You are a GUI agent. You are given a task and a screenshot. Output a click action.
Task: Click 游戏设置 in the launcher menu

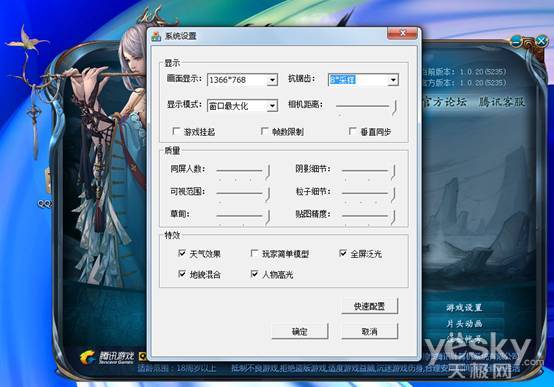coord(464,307)
